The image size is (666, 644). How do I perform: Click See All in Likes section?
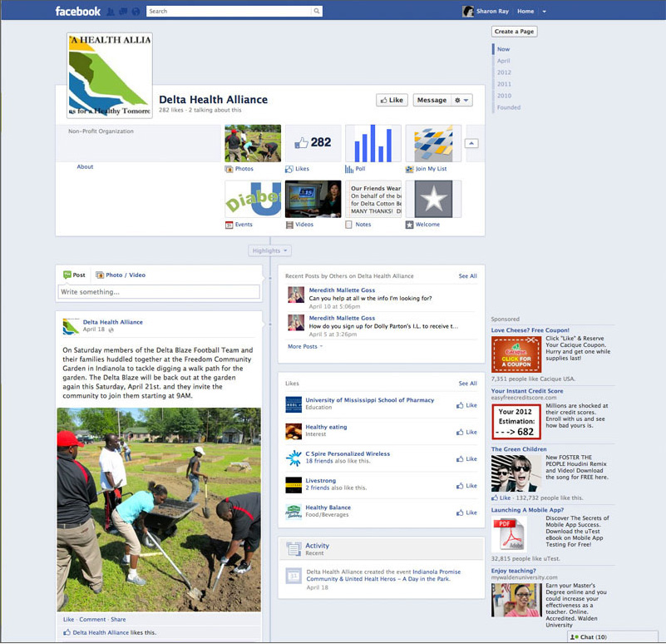pyautogui.click(x=467, y=384)
